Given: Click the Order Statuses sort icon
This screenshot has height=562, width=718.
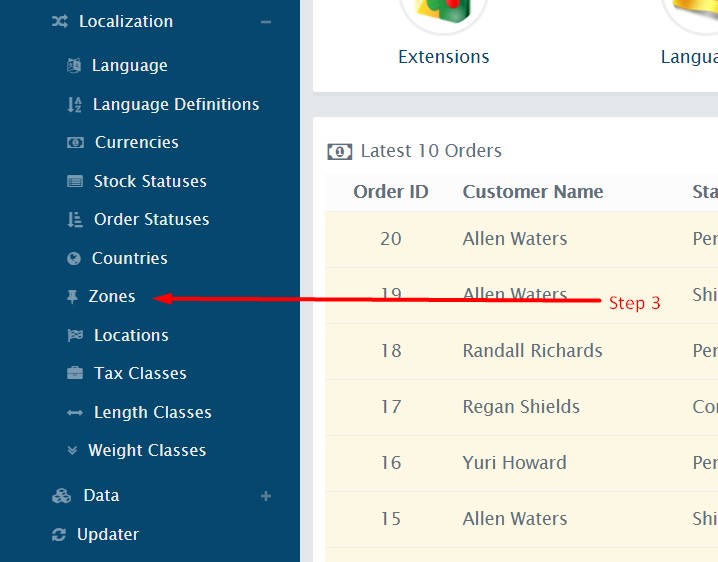Looking at the screenshot, I should pyautogui.click(x=75, y=219).
